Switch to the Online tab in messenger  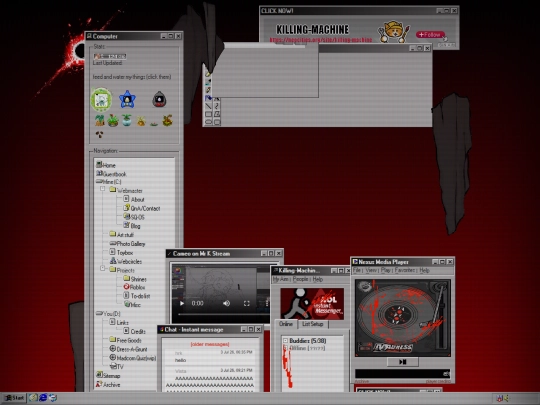coord(285,324)
